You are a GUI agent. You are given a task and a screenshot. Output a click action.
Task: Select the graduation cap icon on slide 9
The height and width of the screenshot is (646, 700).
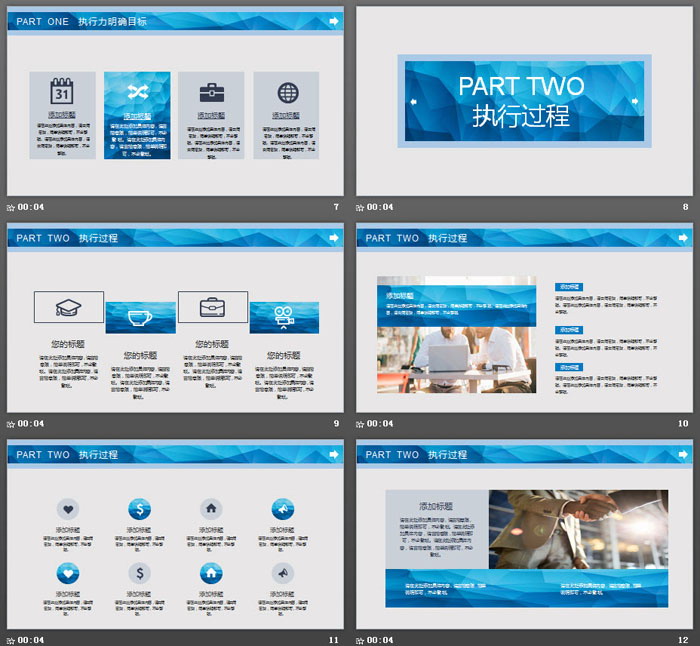click(68, 307)
